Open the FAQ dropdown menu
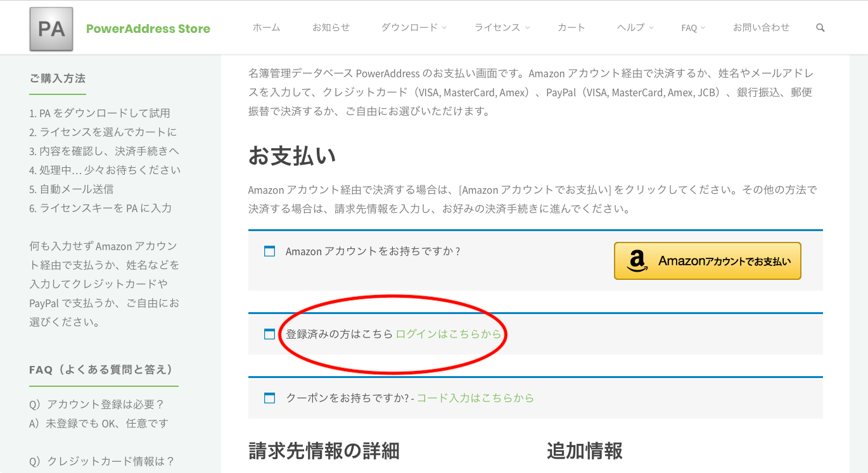Viewport: 868px width, 473px height. click(x=692, y=28)
